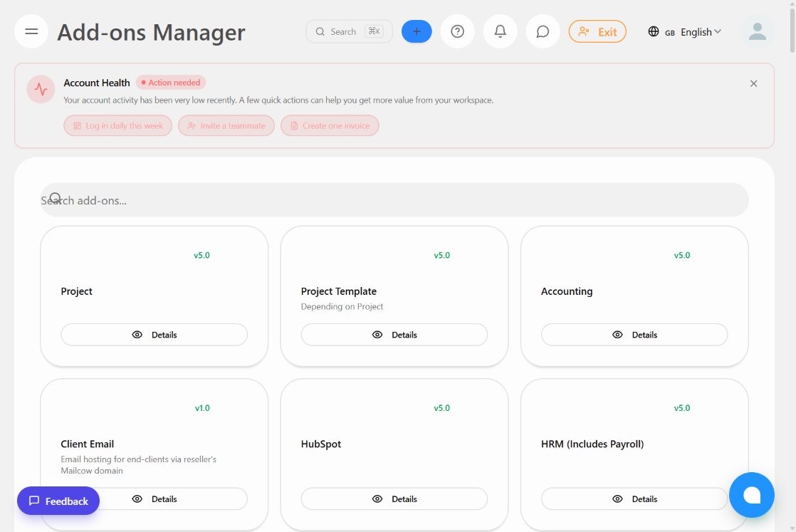The height and width of the screenshot is (532, 796).
Task: Click the 'Create one invoice' action
Action: (330, 125)
